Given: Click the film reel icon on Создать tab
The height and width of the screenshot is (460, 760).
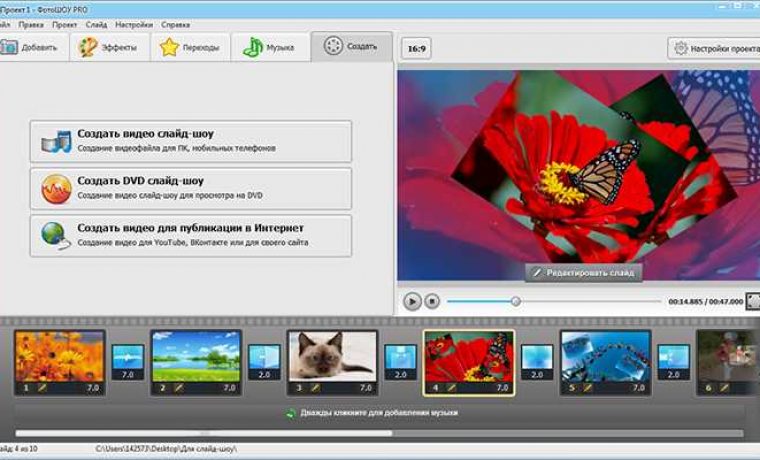Looking at the screenshot, I should [x=333, y=46].
